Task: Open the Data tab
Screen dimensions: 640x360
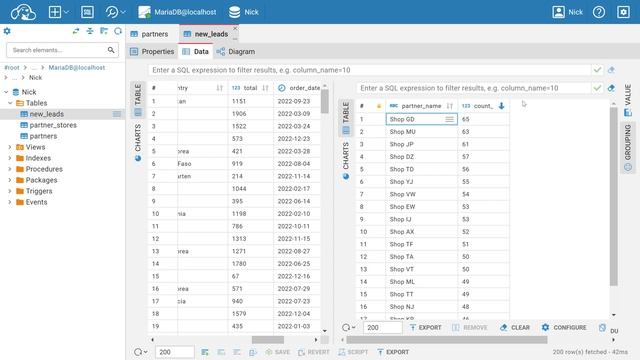Action: [x=196, y=51]
